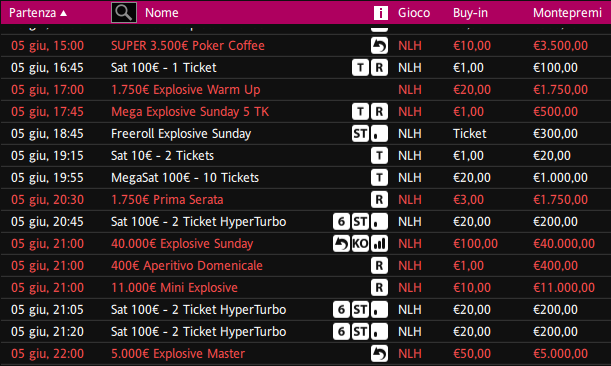Image resolution: width=611 pixels, height=366 pixels.
Task: Sort list by Buy-in column header
Action: pos(470,13)
